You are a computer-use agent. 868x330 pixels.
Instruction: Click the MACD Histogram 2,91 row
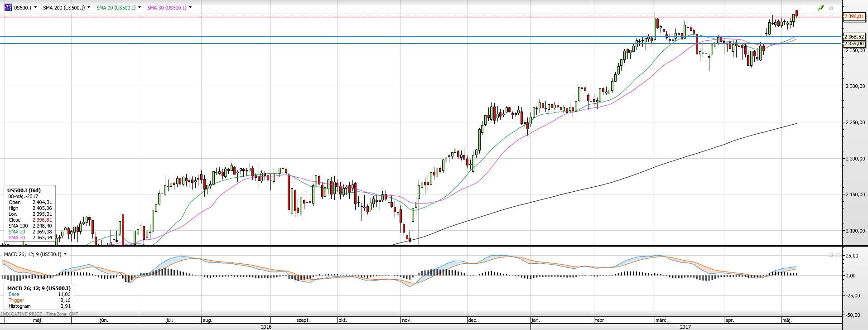[39, 306]
